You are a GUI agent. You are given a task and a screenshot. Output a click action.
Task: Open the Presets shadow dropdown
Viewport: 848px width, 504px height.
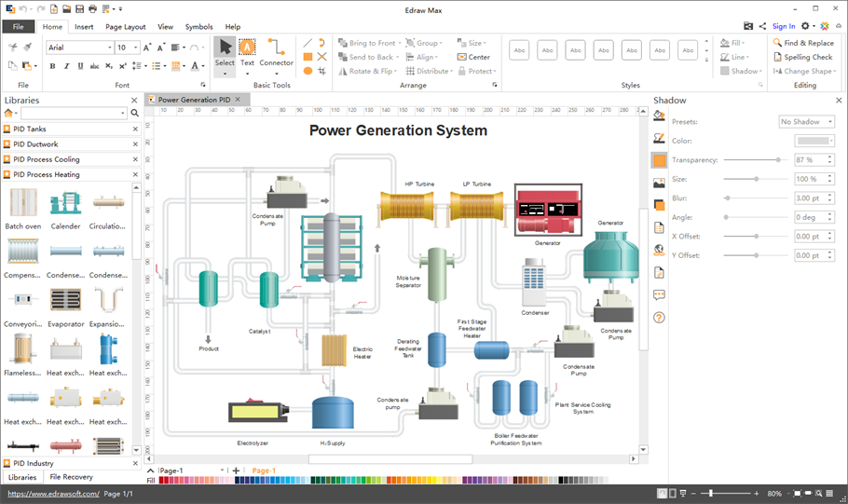pyautogui.click(x=806, y=122)
